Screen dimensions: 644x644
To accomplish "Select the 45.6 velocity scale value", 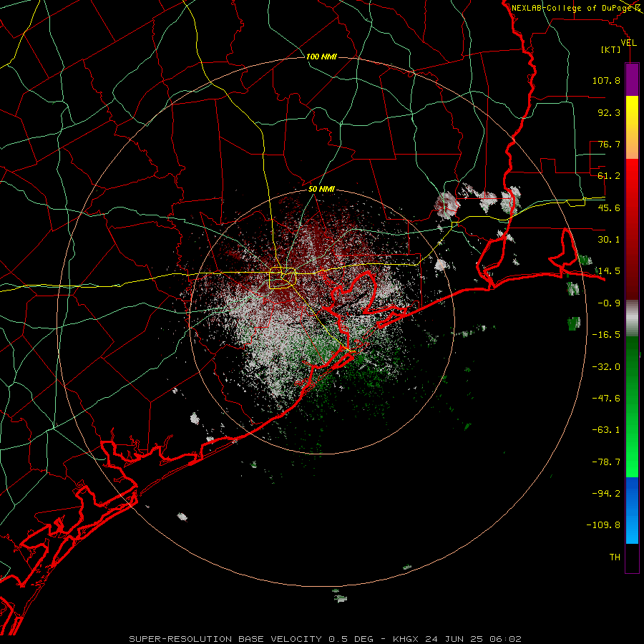I will (x=609, y=208).
